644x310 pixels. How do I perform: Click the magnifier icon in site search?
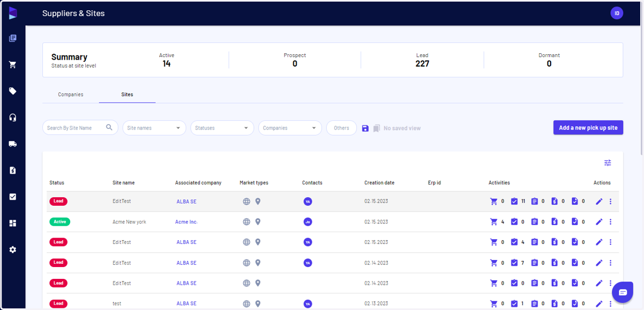[109, 127]
